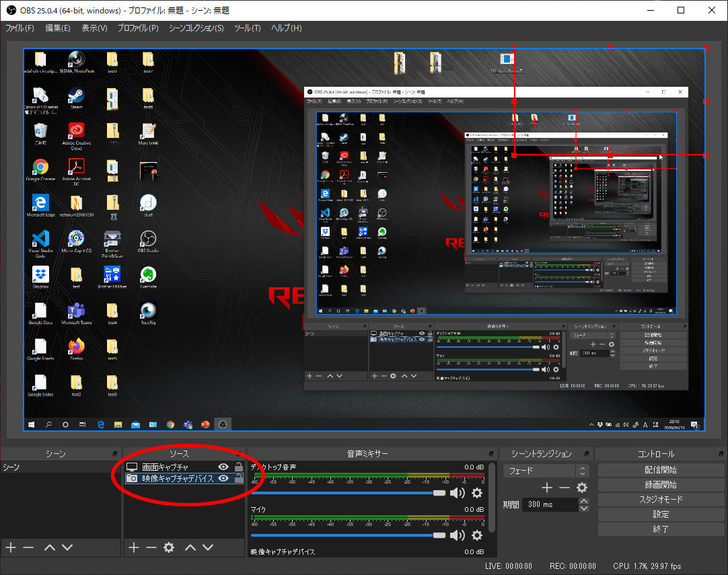Image resolution: width=728 pixels, height=575 pixels.
Task: Add a scene transition with the plus icon
Action: (547, 488)
